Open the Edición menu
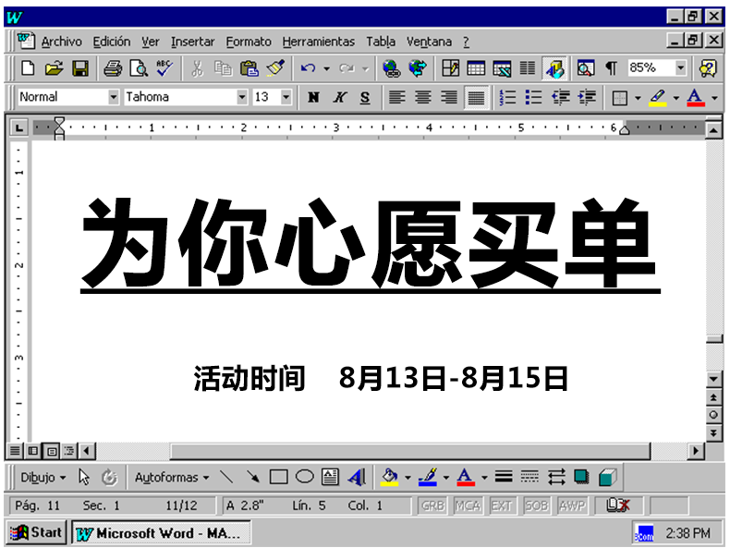 pyautogui.click(x=111, y=42)
